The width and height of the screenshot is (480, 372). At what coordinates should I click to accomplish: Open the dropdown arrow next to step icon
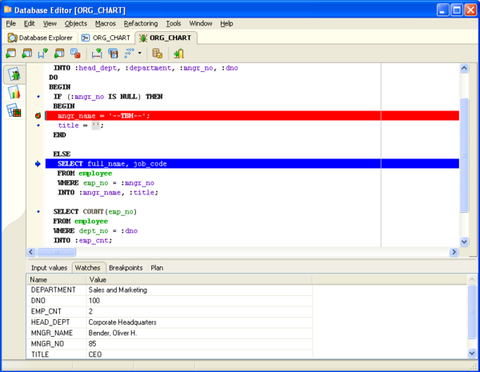pos(140,53)
